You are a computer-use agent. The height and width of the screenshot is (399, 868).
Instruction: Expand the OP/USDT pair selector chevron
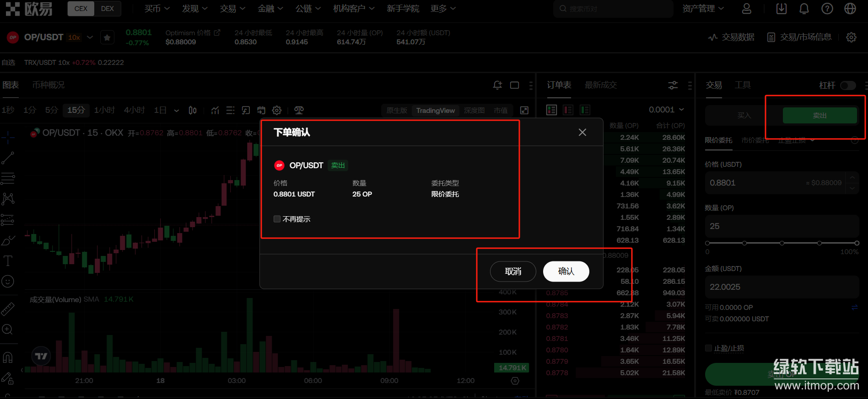coord(90,37)
